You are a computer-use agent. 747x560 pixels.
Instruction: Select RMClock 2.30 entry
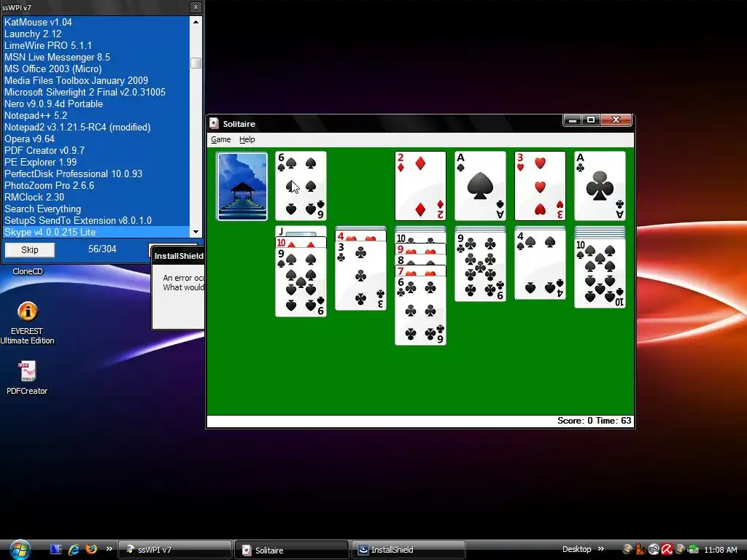click(x=96, y=197)
